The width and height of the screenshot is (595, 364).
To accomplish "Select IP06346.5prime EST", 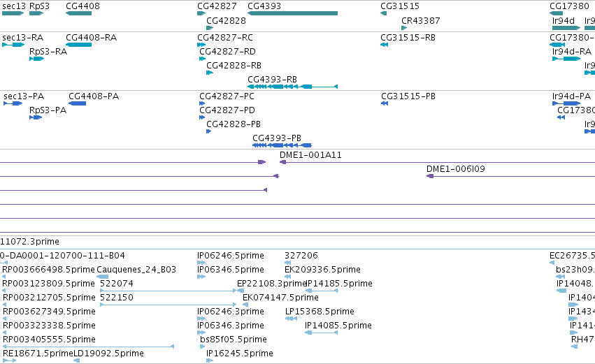I will point(231,270).
